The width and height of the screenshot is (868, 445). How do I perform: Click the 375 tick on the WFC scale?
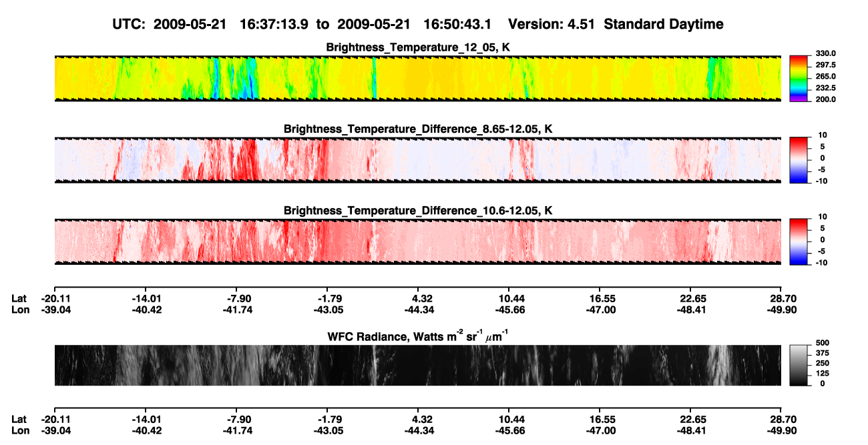[x=823, y=353]
